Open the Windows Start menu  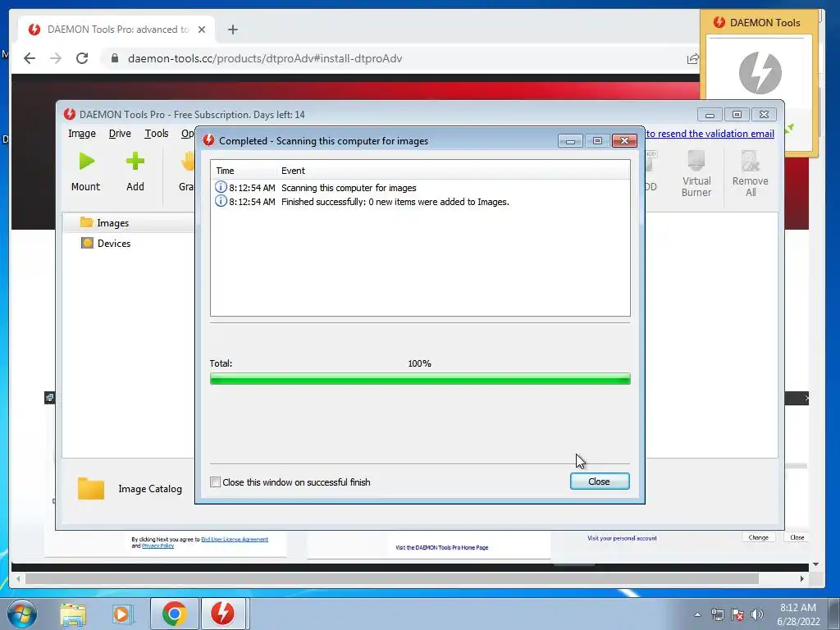point(22,614)
